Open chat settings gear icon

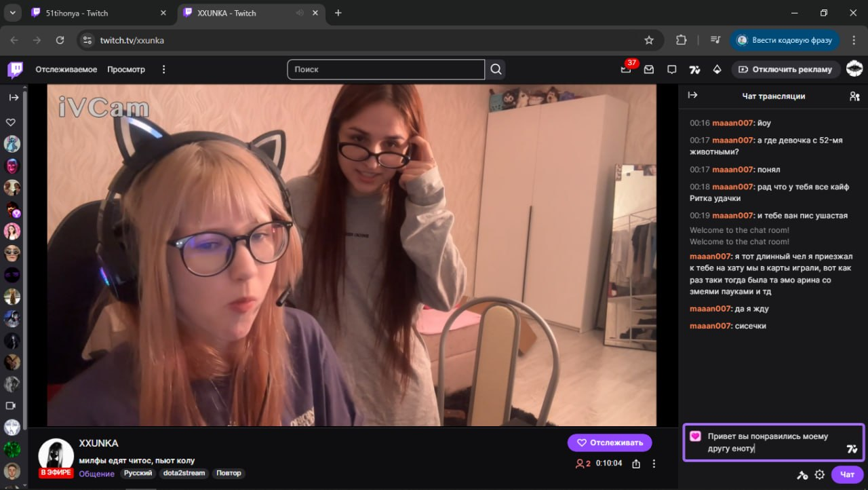point(819,474)
